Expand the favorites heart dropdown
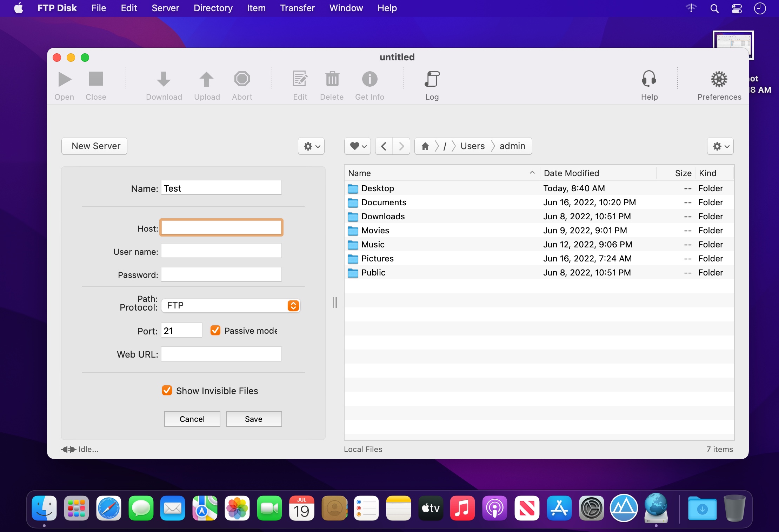The height and width of the screenshot is (532, 779). point(358,146)
